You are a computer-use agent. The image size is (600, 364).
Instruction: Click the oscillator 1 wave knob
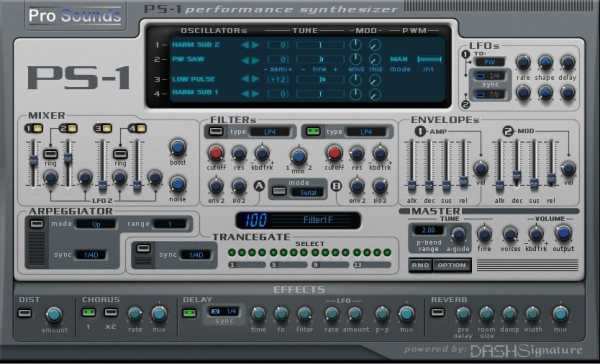pos(355,45)
